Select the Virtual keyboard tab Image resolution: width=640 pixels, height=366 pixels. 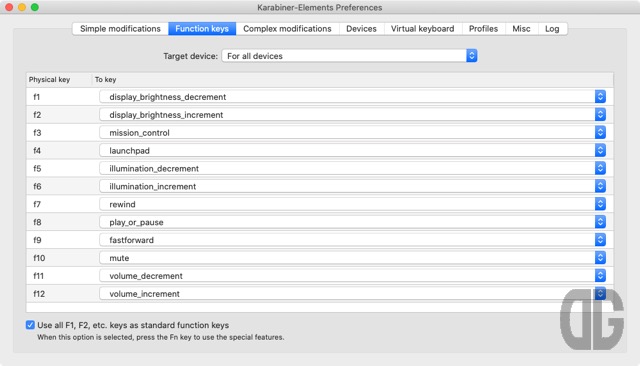[422, 29]
